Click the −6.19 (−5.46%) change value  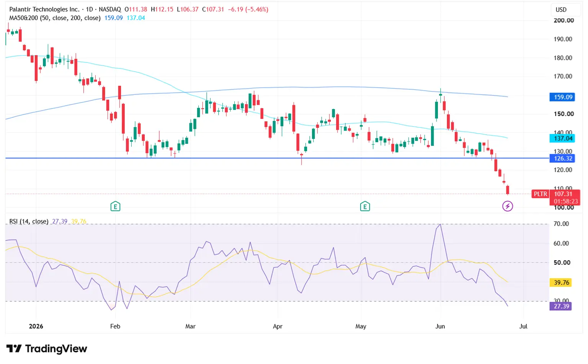pyautogui.click(x=248, y=9)
